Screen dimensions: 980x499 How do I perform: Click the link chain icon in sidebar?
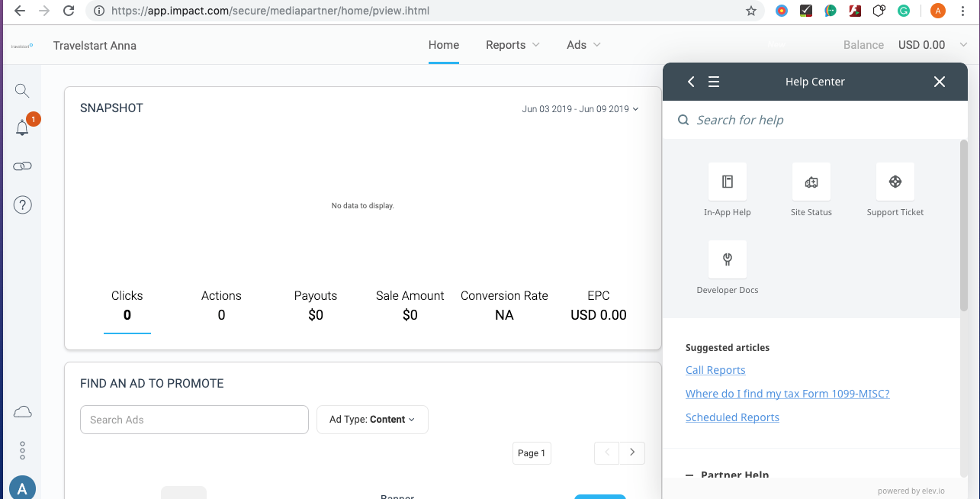[22, 166]
